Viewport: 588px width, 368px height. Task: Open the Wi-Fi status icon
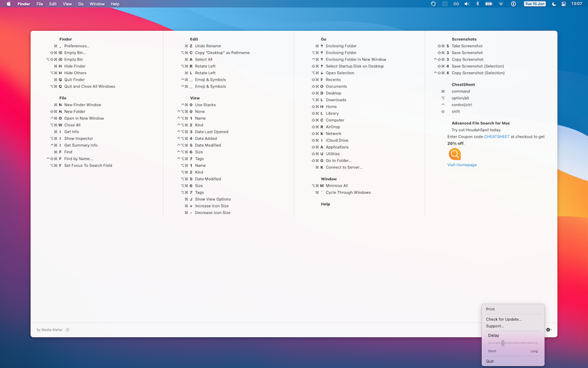[500, 4]
